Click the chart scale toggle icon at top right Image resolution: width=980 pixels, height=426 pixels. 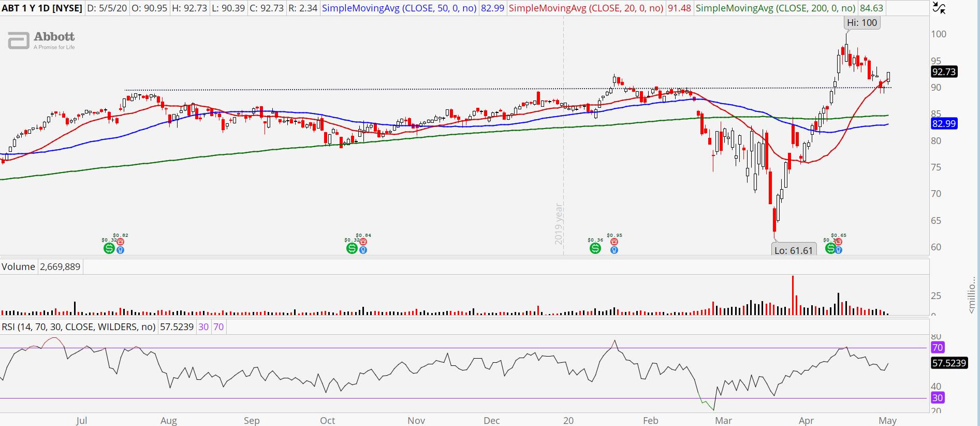tap(939, 8)
